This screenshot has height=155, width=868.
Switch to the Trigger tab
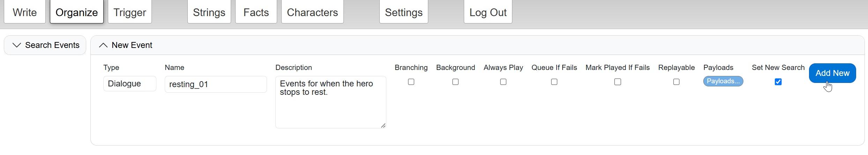[130, 12]
